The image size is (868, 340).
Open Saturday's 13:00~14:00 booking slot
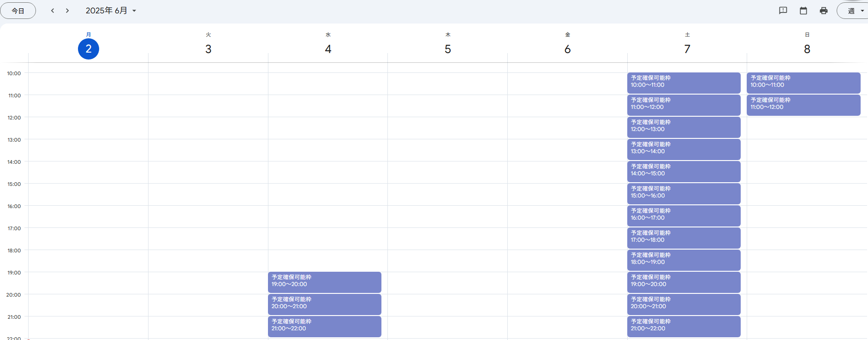pyautogui.click(x=684, y=149)
